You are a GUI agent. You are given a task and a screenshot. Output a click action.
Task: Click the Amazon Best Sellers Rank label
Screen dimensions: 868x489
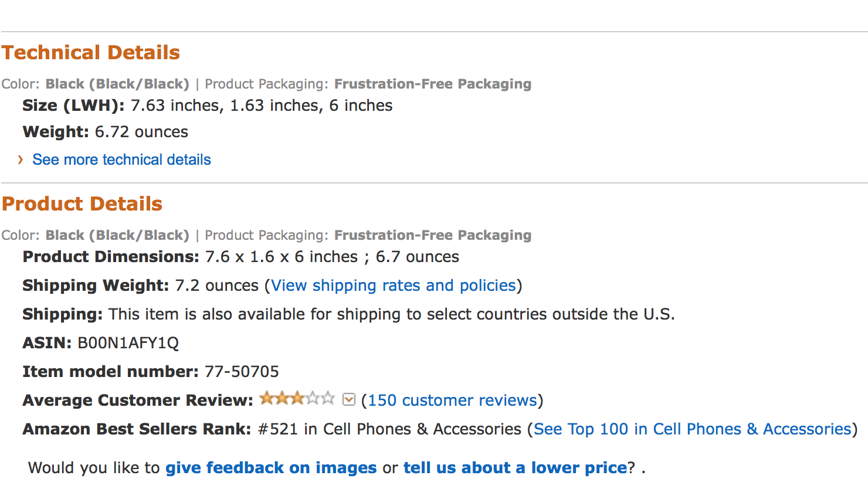[137, 429]
